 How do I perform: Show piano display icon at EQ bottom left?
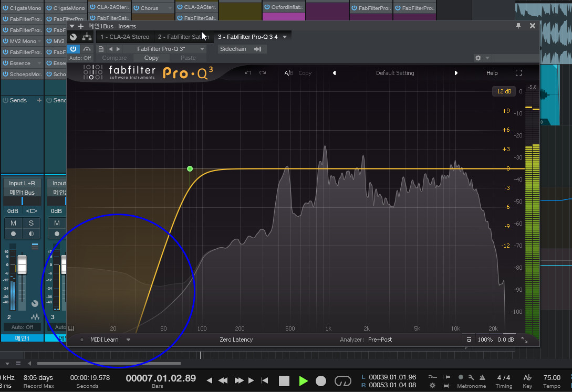71,329
